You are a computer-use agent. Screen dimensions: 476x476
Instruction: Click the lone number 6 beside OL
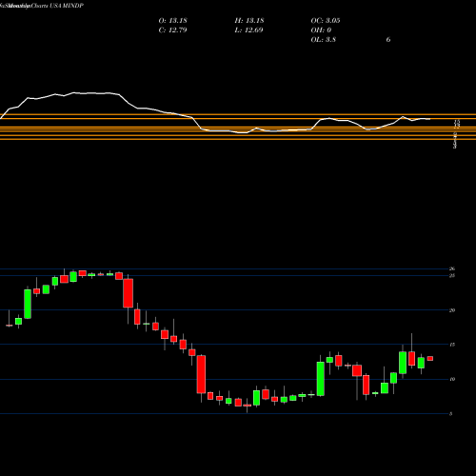388,40
